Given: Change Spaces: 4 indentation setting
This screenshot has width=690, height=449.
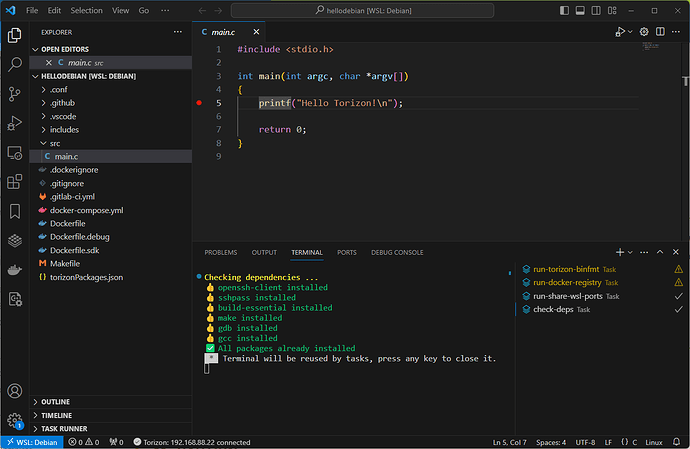Looking at the screenshot, I should [x=551, y=442].
